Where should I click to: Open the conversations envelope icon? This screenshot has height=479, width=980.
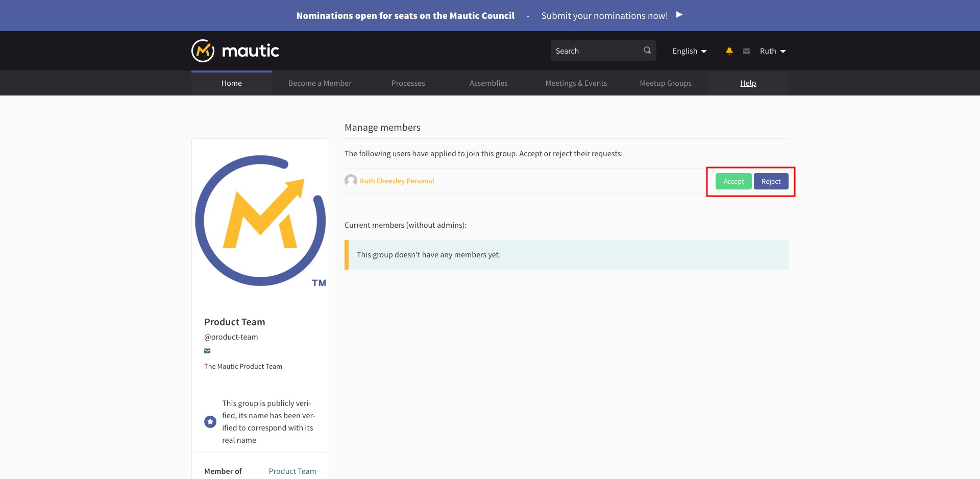click(746, 51)
